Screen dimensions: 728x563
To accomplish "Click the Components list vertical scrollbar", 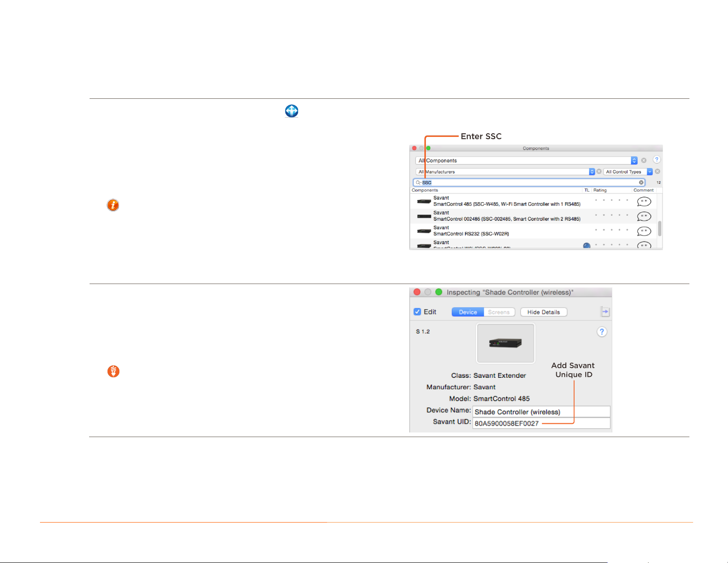I will [x=660, y=228].
